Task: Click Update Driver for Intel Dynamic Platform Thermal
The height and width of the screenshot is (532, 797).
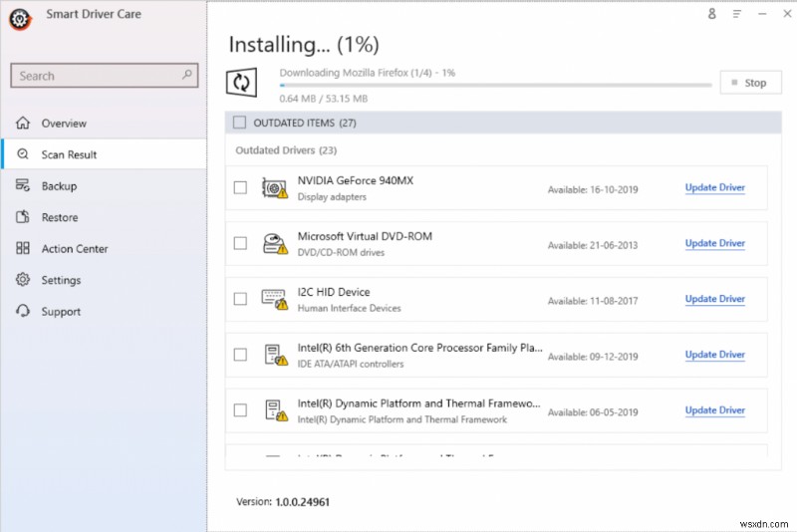Action: 714,410
